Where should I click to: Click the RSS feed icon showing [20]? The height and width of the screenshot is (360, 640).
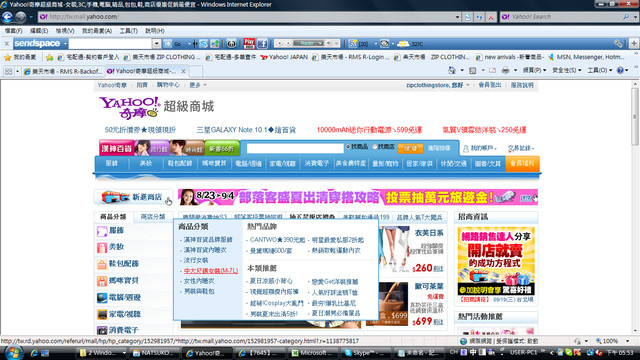pos(353,43)
